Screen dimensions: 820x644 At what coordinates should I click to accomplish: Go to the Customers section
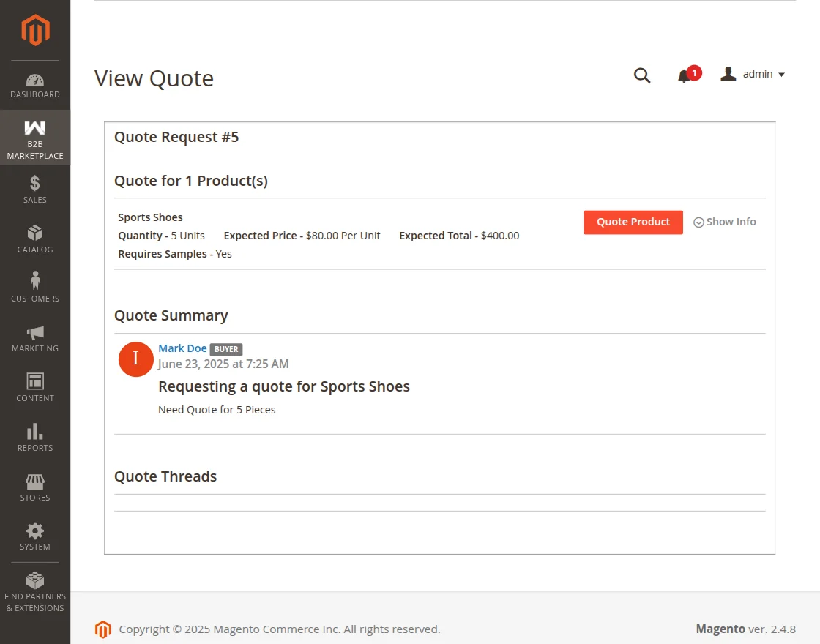point(34,287)
